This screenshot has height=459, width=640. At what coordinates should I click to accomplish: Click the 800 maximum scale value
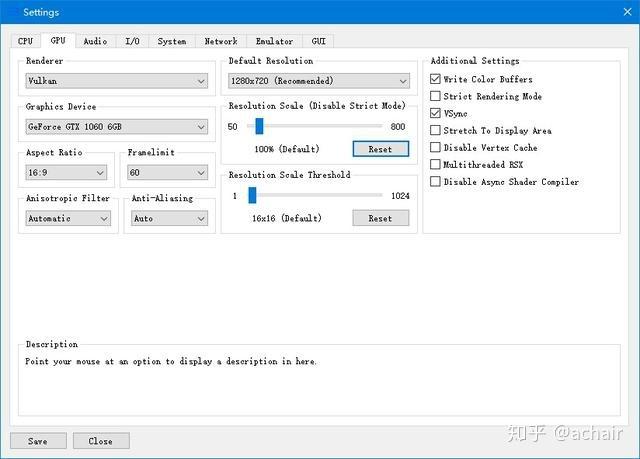398,126
